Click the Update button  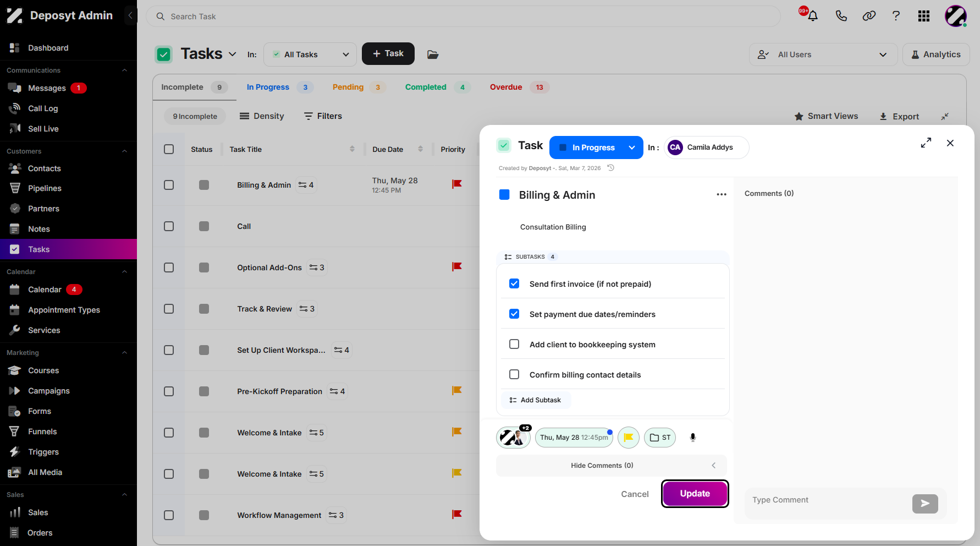pos(695,494)
